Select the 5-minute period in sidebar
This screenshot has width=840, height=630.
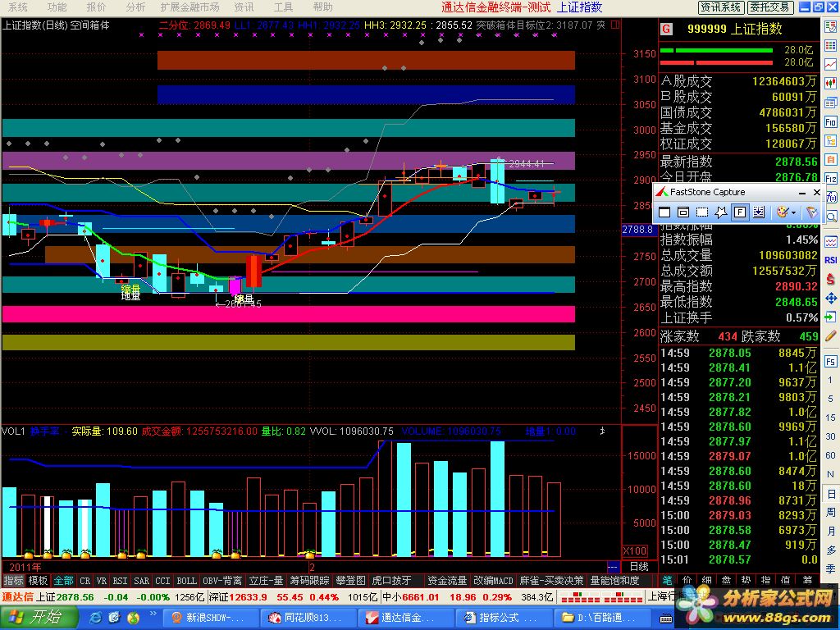tap(831, 399)
